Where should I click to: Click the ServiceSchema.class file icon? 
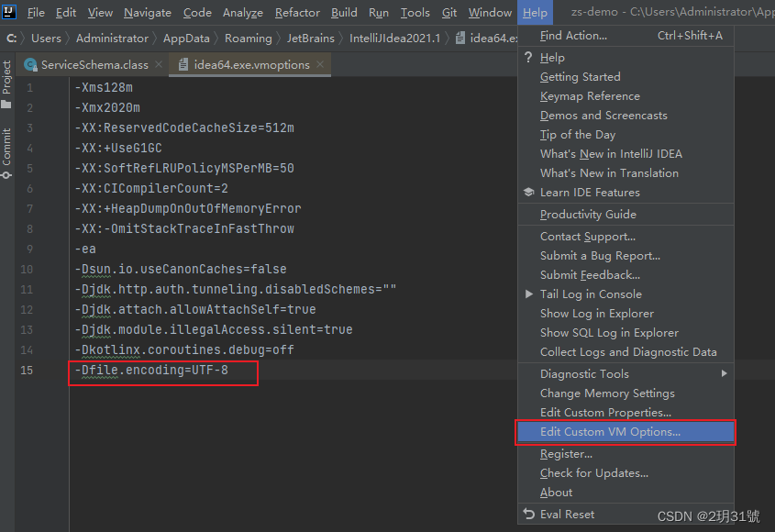(30, 65)
